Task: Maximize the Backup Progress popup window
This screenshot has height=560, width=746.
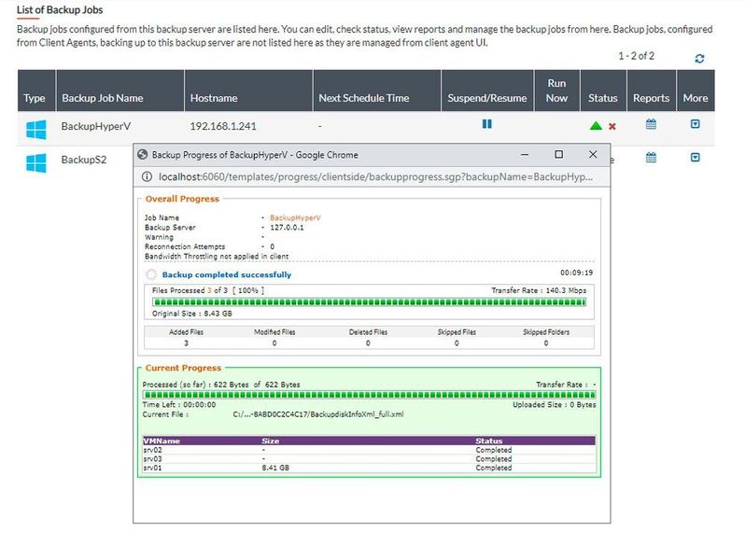Action: (558, 154)
